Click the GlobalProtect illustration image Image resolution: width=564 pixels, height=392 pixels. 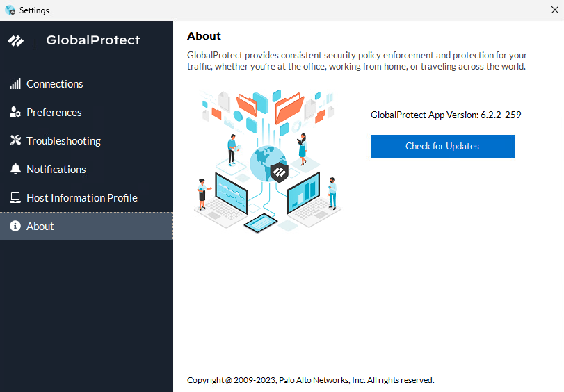tap(267, 160)
